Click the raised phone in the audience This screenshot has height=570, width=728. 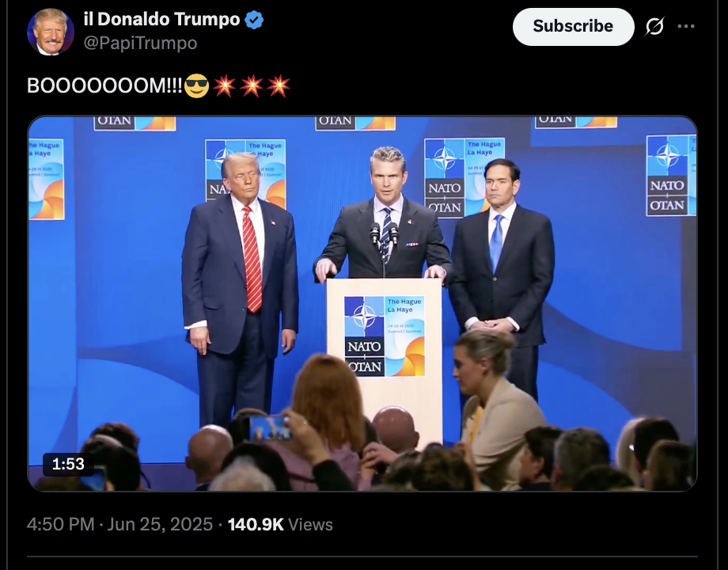coord(270,428)
